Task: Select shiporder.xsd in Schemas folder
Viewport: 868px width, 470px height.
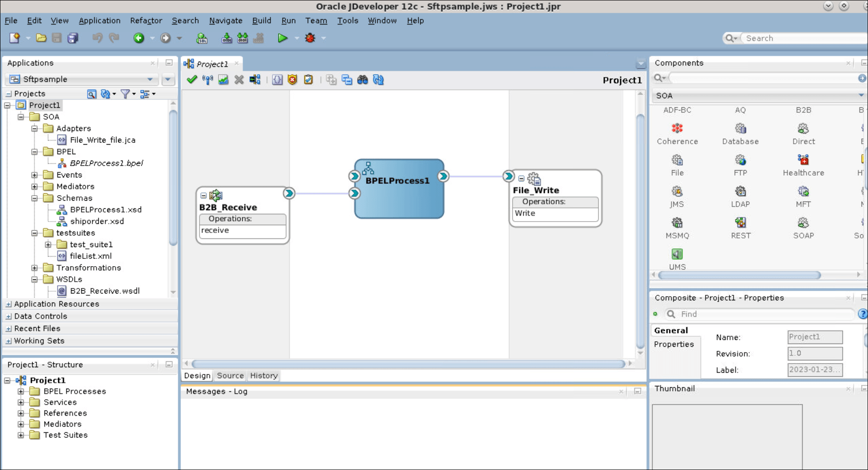Action: pos(97,221)
